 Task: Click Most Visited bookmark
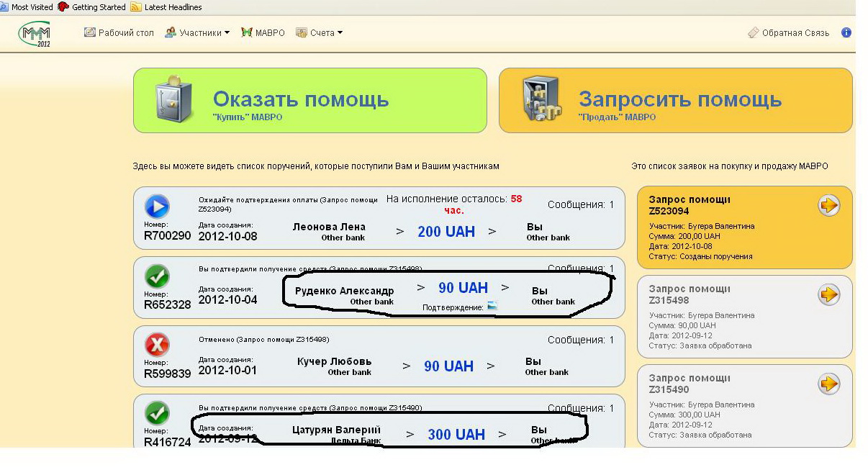click(27, 7)
